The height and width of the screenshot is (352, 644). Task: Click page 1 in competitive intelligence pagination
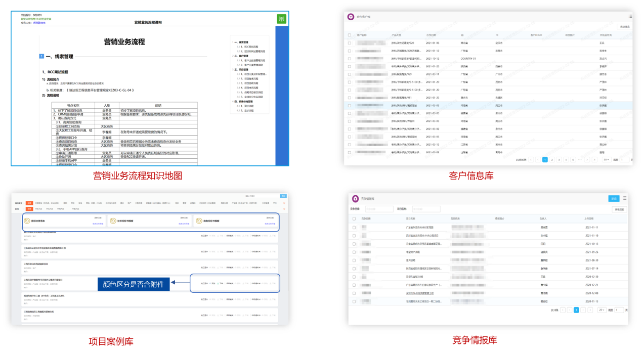576,310
